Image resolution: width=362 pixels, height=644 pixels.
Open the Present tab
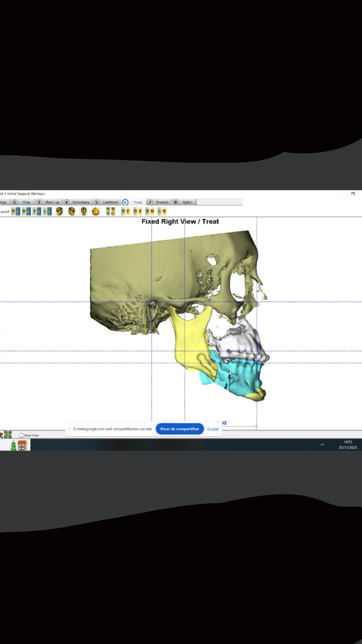(162, 202)
